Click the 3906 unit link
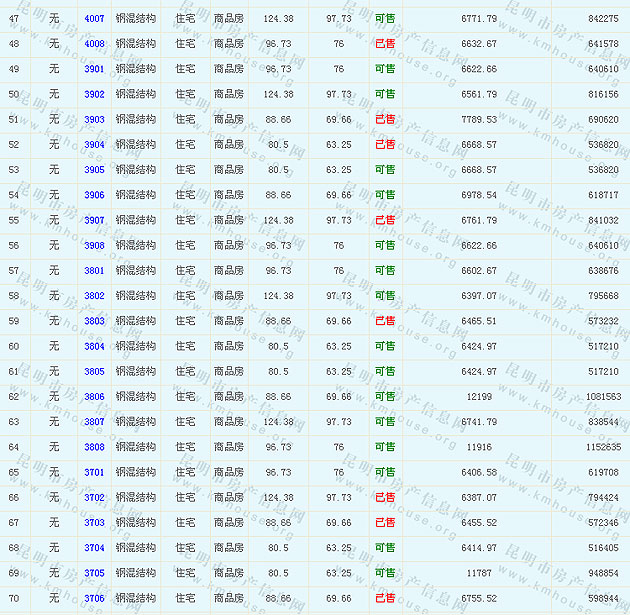 tap(94, 195)
